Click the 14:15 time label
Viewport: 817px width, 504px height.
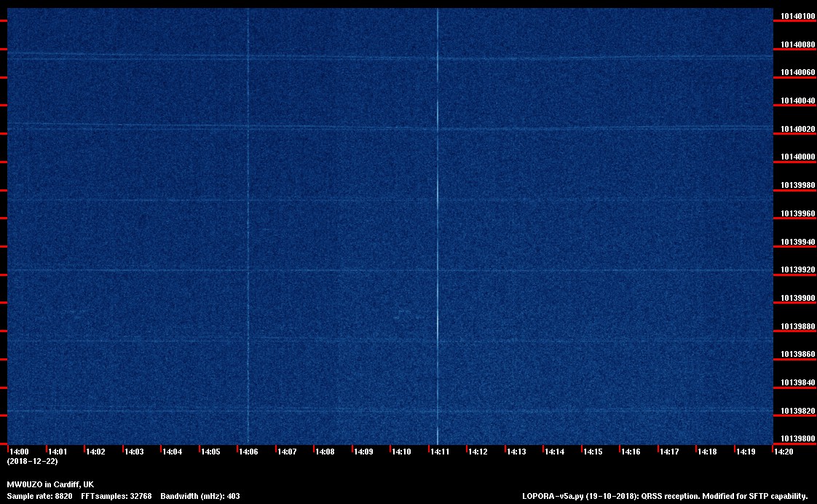pos(593,452)
